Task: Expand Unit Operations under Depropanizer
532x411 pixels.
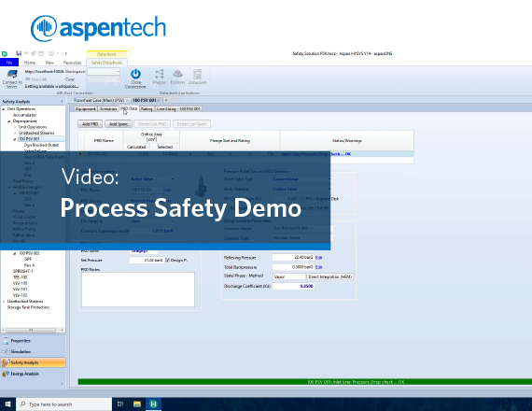Action: pyautogui.click(x=15, y=127)
